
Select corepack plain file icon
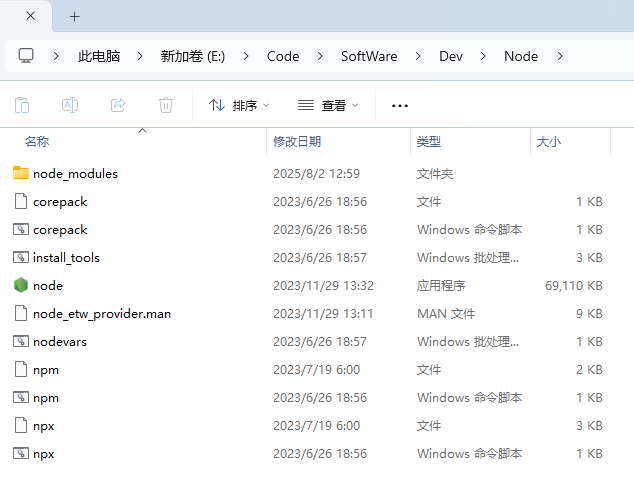(x=21, y=201)
